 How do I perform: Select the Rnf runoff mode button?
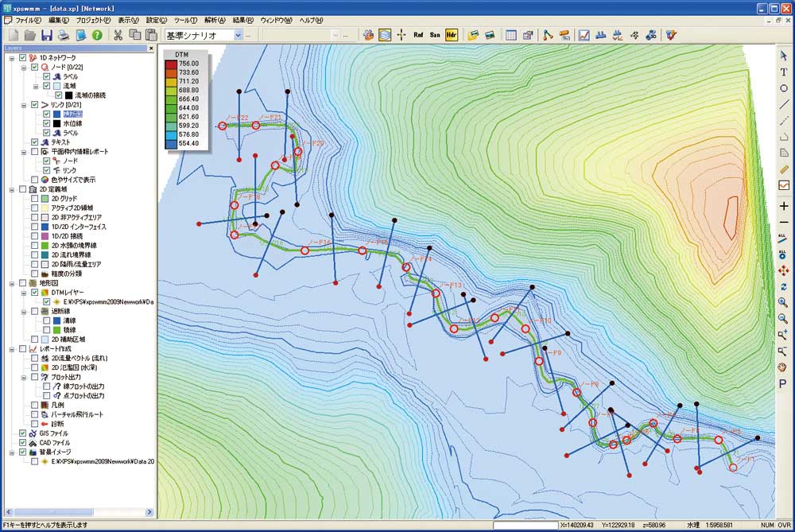[x=418, y=35]
